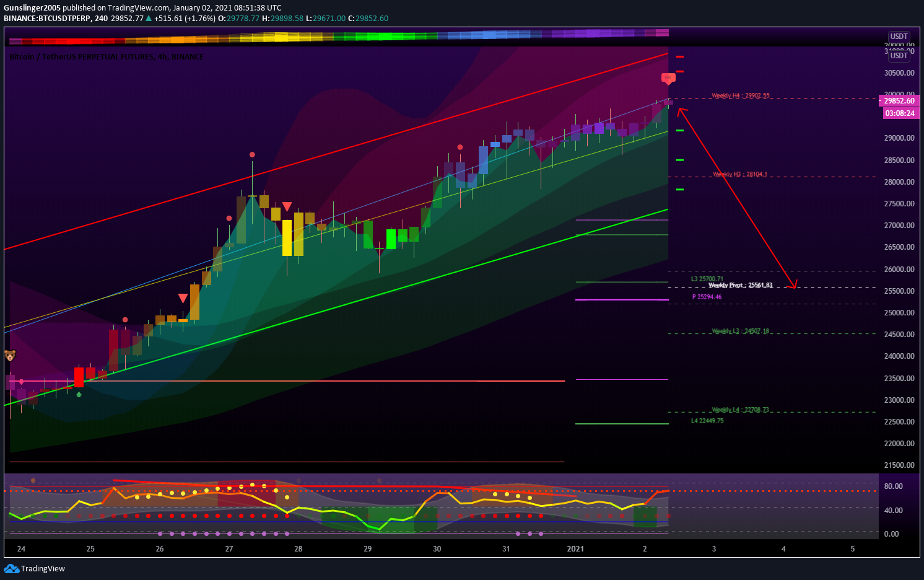The width and height of the screenshot is (924, 580).
Task: Click the BINANCE:BTCUSDTPERP symbol text
Action: [46, 19]
